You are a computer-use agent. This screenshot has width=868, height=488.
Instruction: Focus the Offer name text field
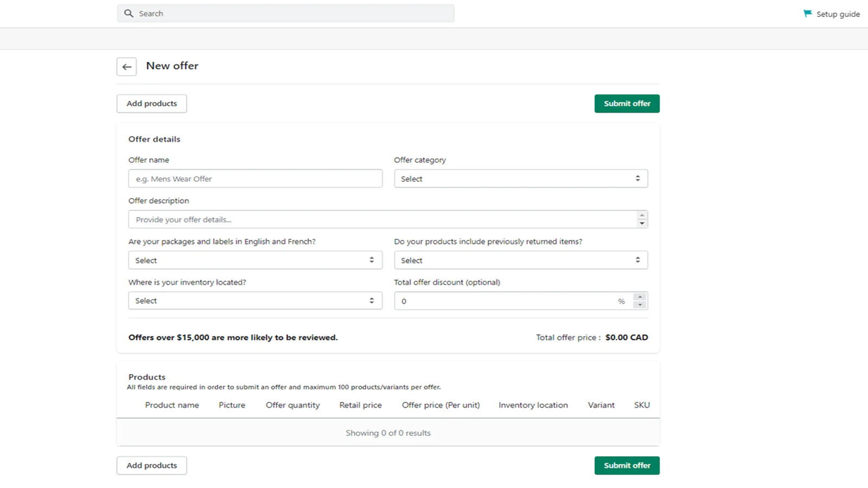click(255, 179)
